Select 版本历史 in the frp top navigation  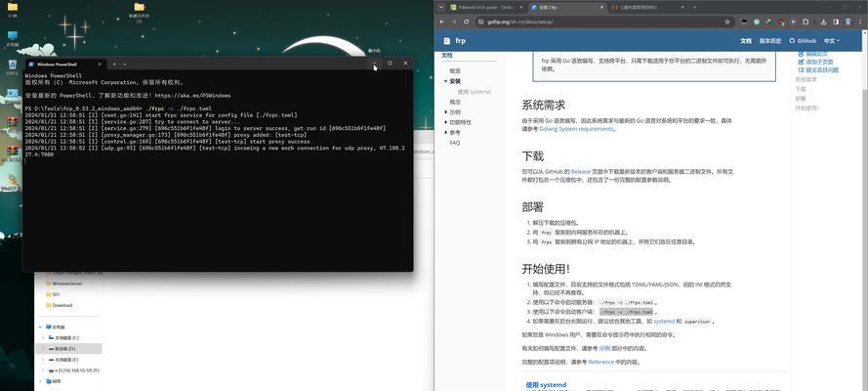pyautogui.click(x=770, y=41)
